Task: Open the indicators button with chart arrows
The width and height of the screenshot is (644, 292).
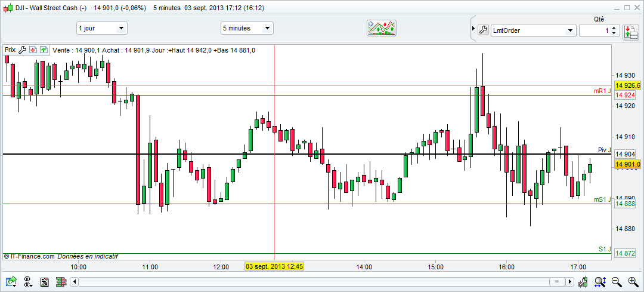Action: (x=381, y=29)
